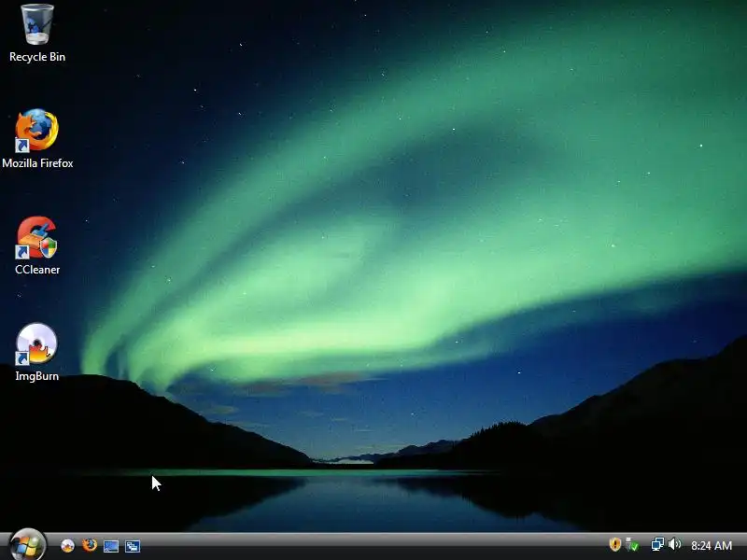Open the Windows Start orb
The image size is (747, 560).
pos(27,545)
